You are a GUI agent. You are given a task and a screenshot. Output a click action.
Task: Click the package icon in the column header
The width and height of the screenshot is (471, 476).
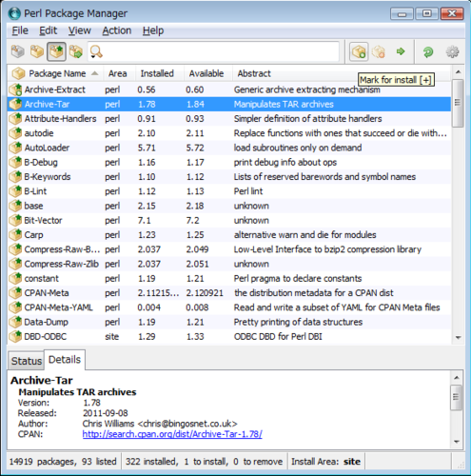18,73
